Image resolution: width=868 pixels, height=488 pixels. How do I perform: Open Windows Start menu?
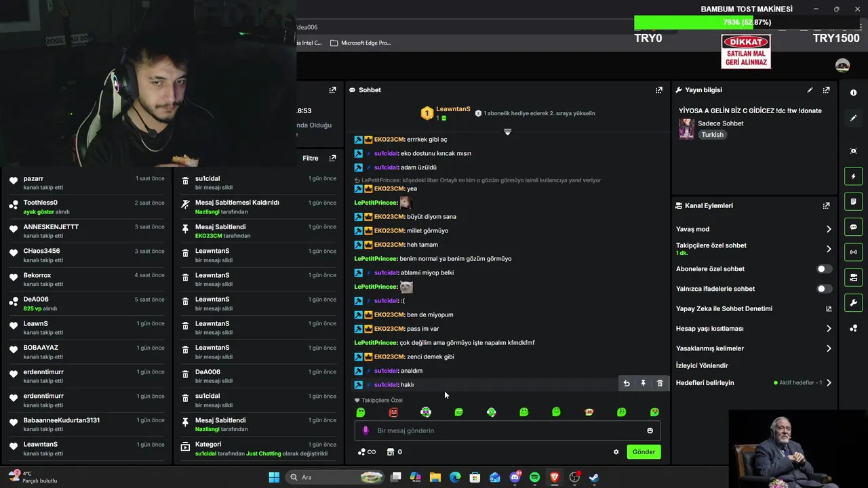click(274, 477)
